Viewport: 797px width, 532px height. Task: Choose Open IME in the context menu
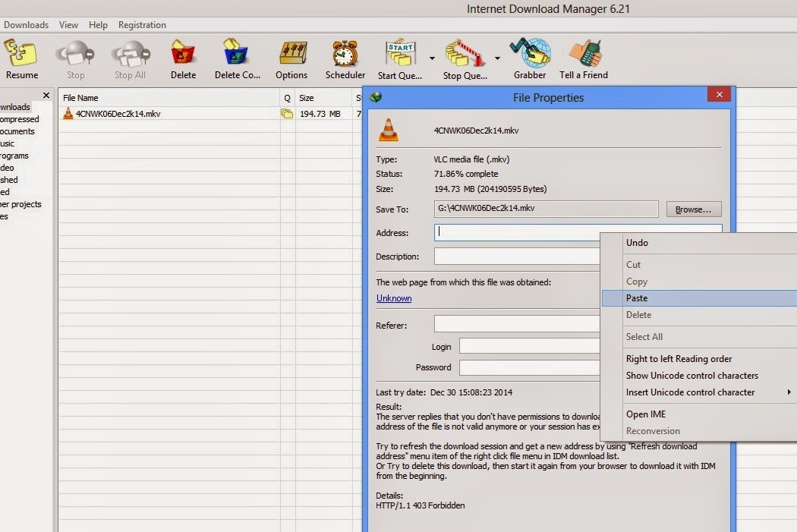699,414
